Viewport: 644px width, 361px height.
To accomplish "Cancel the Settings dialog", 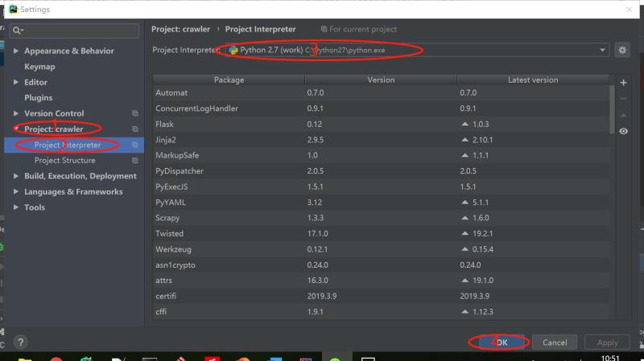I will [x=555, y=343].
